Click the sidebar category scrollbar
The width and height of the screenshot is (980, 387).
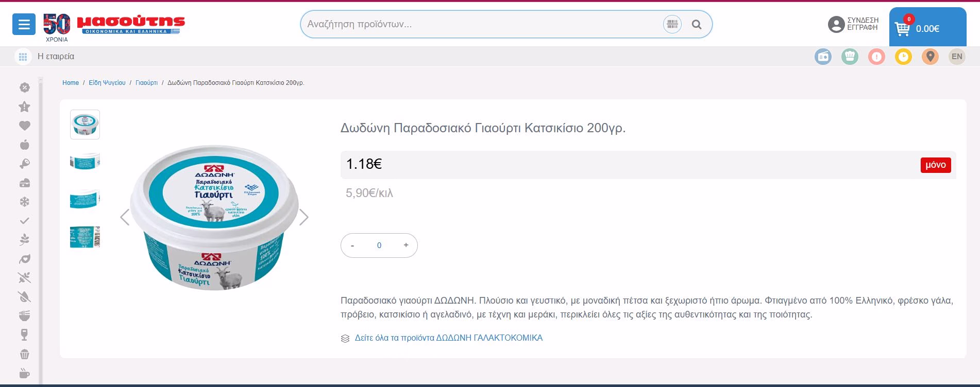tap(41, 232)
